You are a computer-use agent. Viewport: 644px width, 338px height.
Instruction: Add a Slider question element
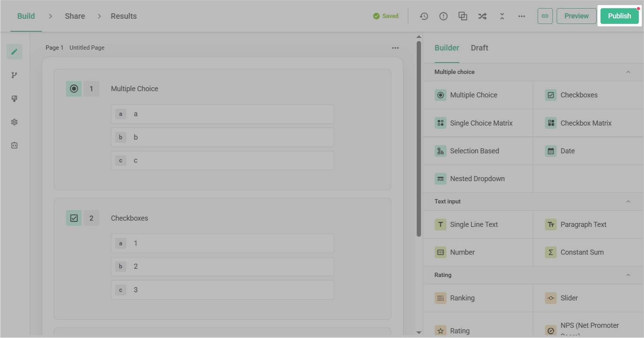tap(588, 298)
